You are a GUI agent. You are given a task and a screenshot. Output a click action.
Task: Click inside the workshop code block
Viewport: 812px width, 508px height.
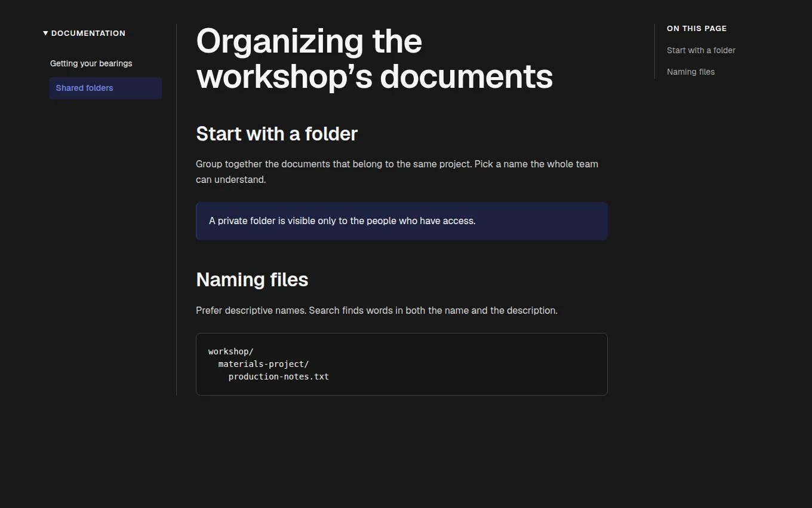(x=402, y=364)
